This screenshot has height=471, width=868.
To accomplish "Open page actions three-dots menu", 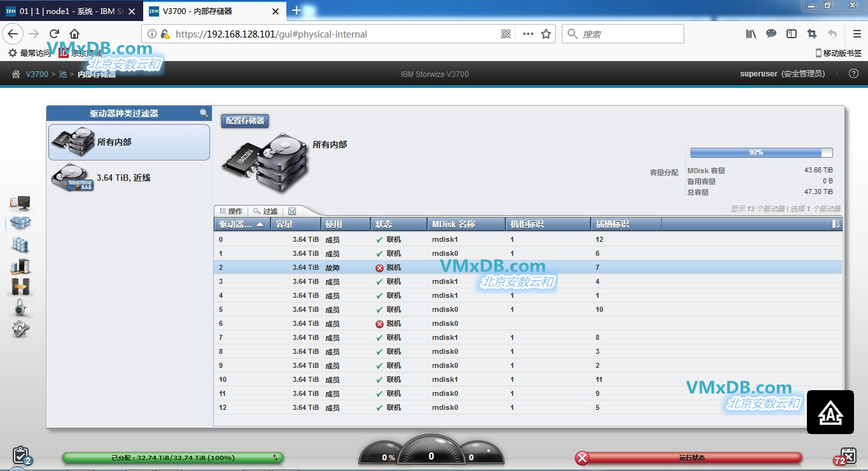I will coord(528,34).
